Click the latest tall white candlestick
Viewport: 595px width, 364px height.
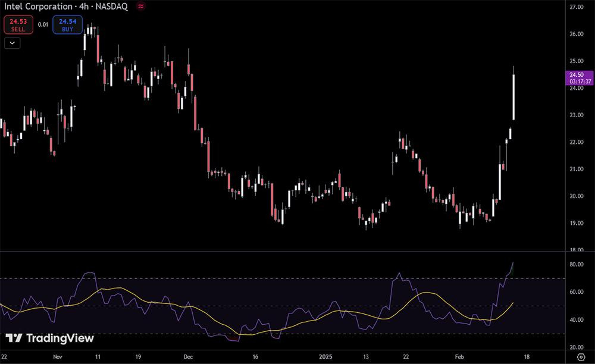pyautogui.click(x=513, y=97)
